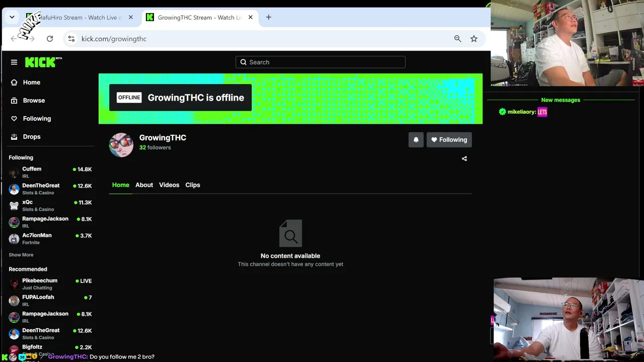Open DeenTheGreat under Recommended
644x362 pixels.
(x=50, y=333)
